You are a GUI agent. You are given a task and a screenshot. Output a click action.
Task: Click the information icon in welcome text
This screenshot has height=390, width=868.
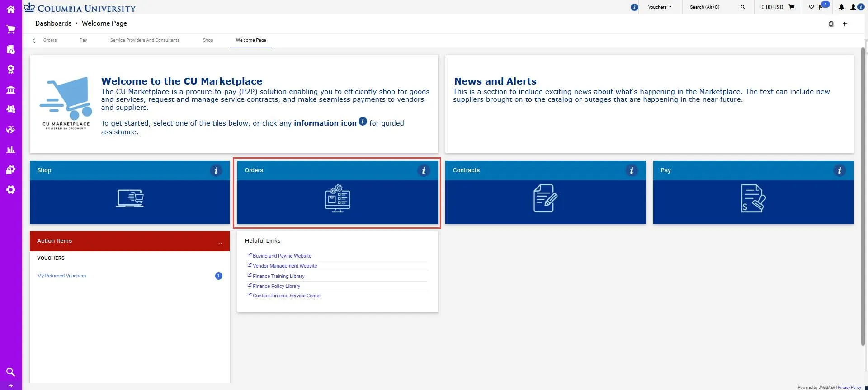point(363,121)
